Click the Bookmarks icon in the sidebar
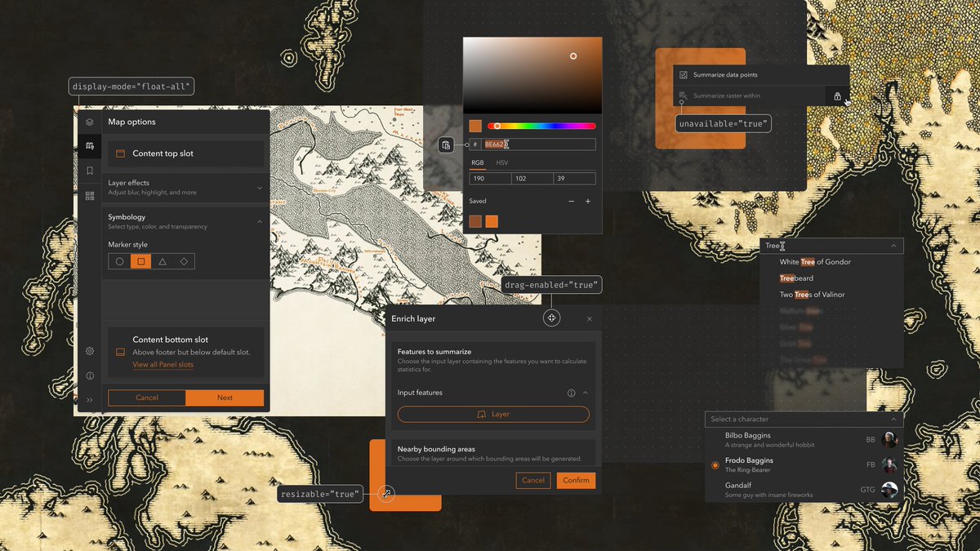The width and height of the screenshot is (980, 551). click(x=90, y=170)
